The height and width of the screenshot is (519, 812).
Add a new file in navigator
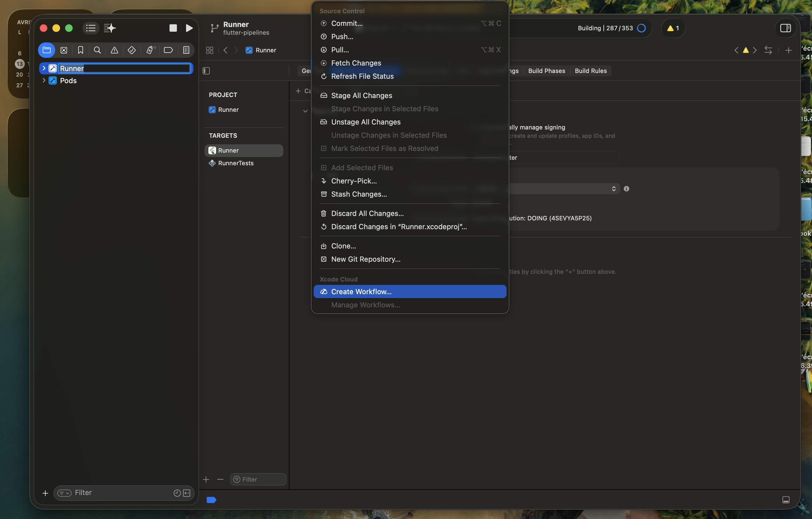tap(45, 493)
